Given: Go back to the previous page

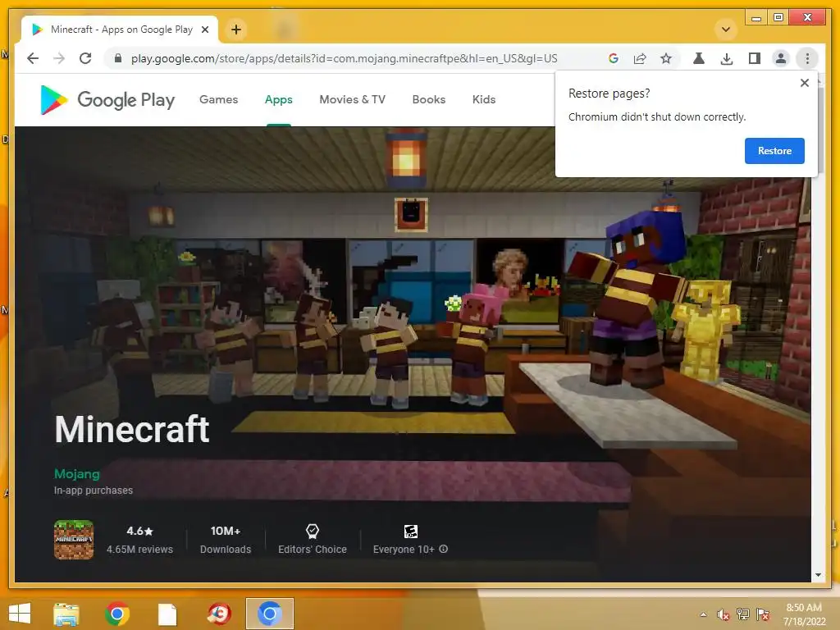Looking at the screenshot, I should (33, 58).
